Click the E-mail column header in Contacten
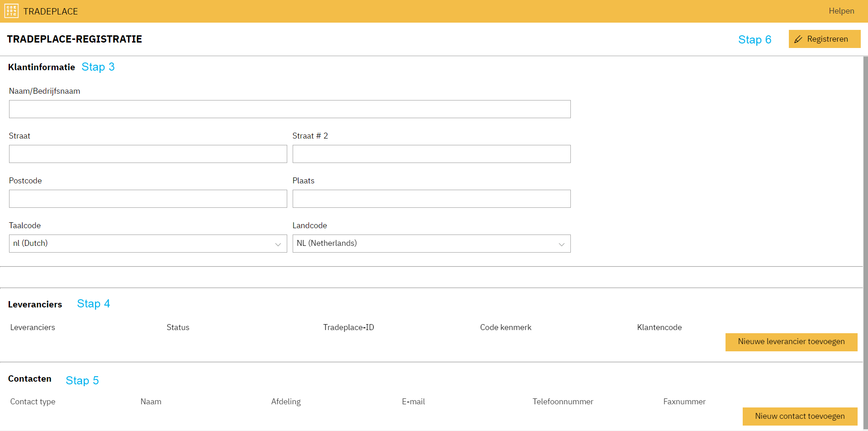The image size is (868, 431). 413,402
